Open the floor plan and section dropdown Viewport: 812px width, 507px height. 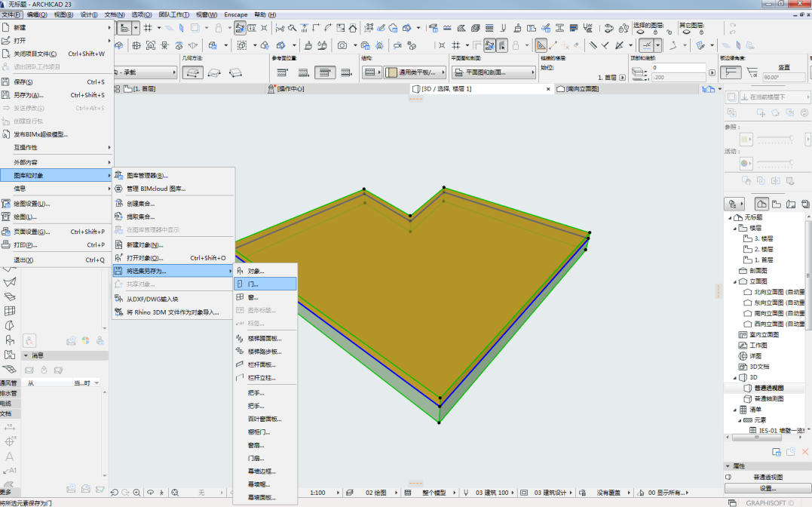point(494,72)
